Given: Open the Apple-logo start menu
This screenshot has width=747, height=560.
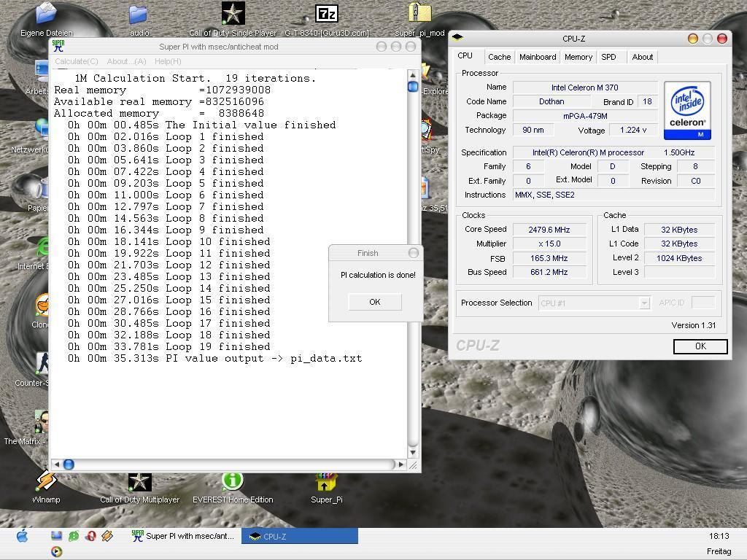Looking at the screenshot, I should (x=22, y=536).
